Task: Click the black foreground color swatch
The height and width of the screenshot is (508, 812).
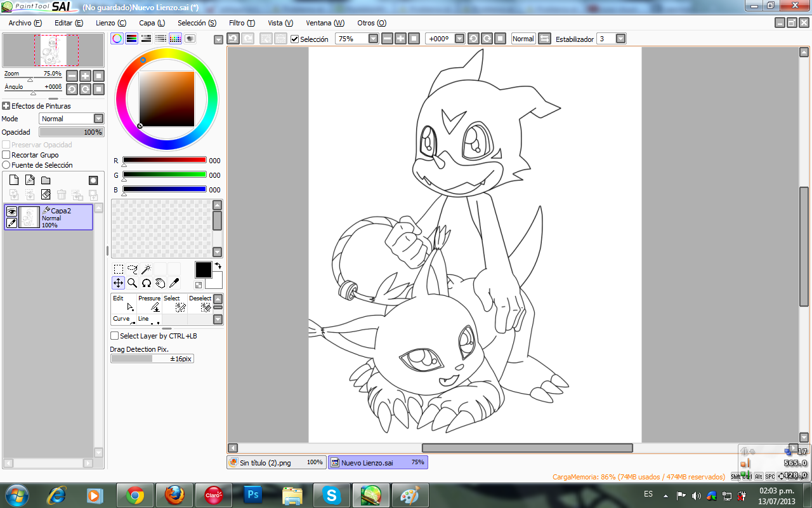Action: click(203, 270)
